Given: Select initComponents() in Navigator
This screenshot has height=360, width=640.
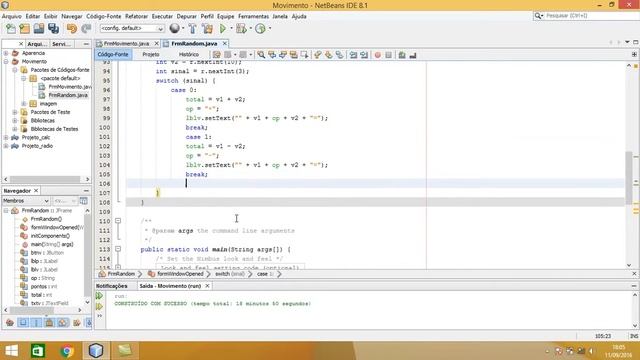Looking at the screenshot, I should [x=50, y=236].
